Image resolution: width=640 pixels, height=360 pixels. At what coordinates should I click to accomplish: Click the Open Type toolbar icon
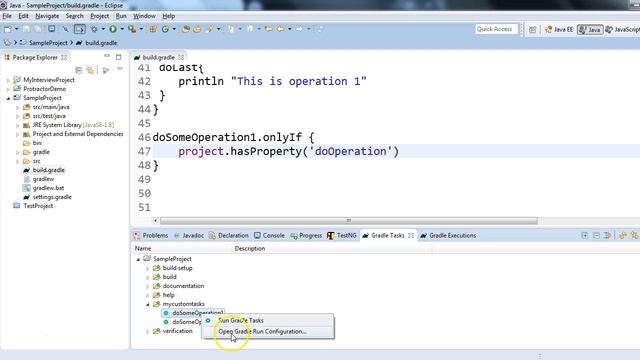tap(186, 29)
